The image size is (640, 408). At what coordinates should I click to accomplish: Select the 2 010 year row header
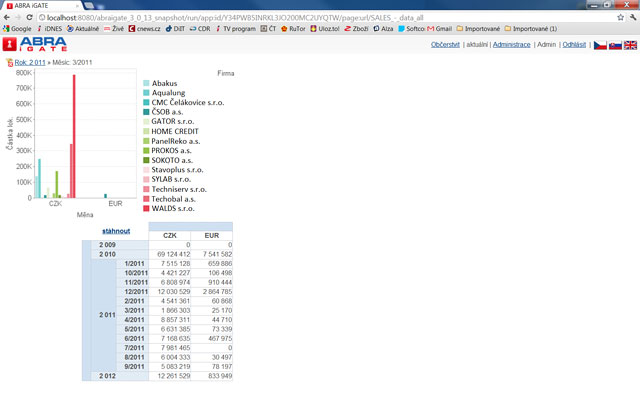[120, 254]
